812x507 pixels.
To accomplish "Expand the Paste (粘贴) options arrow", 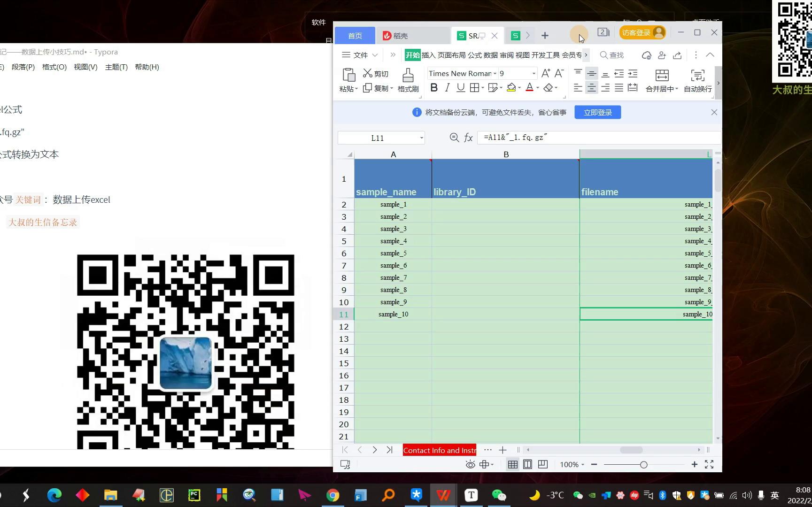I will click(356, 89).
